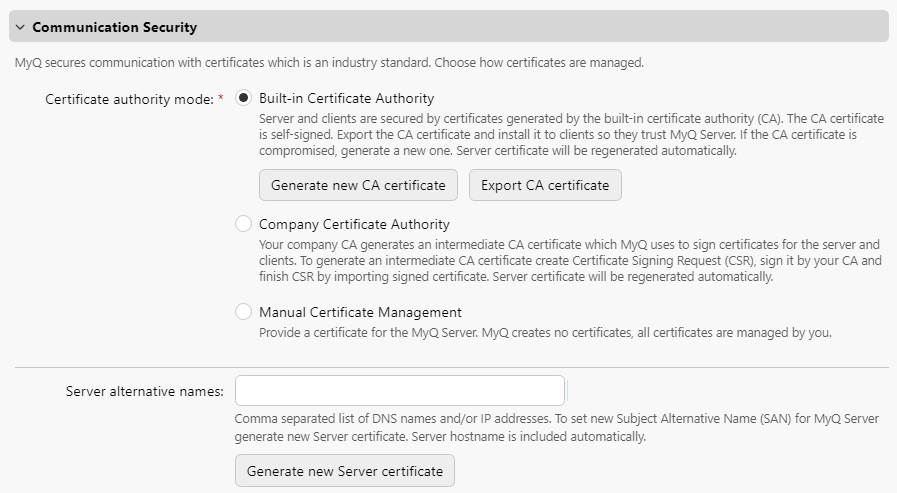Click the Company Certificate Authority label text
The width and height of the screenshot is (897, 493).
coord(354,224)
